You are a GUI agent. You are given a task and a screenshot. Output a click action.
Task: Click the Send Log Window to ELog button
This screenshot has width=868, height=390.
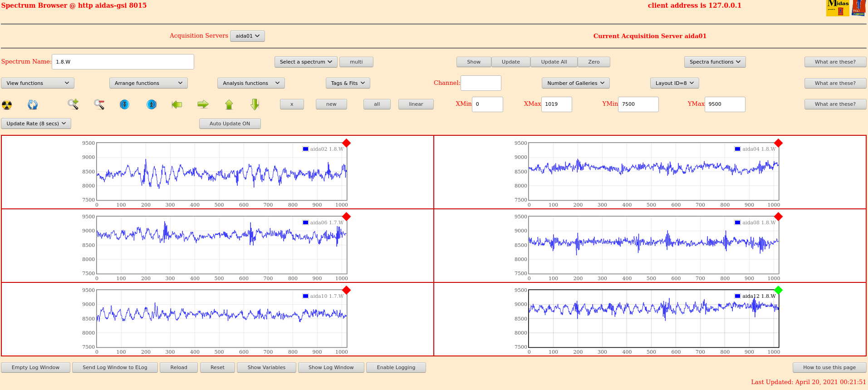115,367
